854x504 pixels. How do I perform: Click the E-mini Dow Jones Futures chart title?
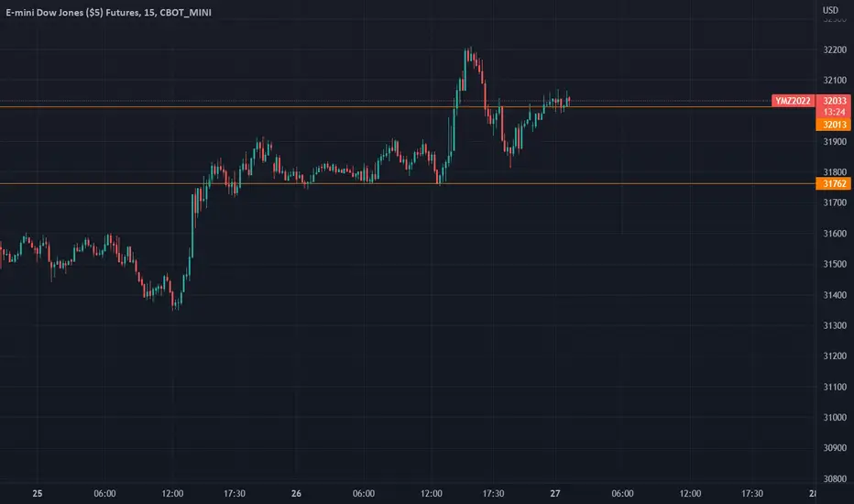tap(108, 12)
